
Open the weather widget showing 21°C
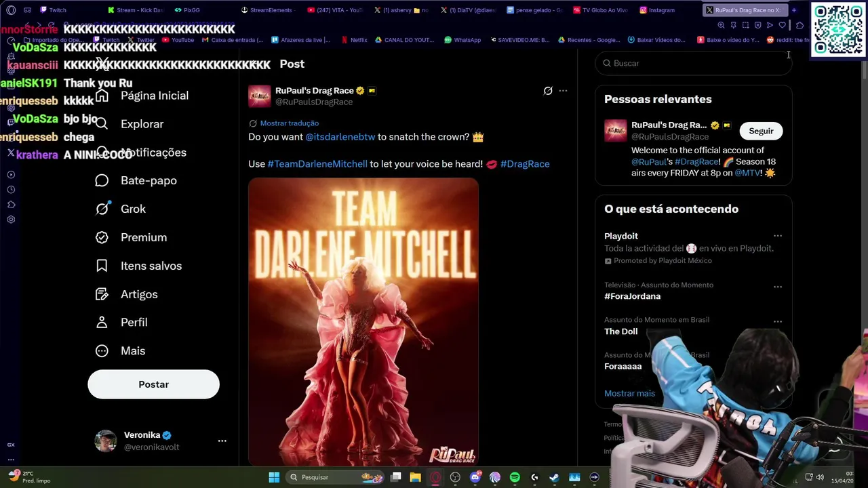(28, 477)
